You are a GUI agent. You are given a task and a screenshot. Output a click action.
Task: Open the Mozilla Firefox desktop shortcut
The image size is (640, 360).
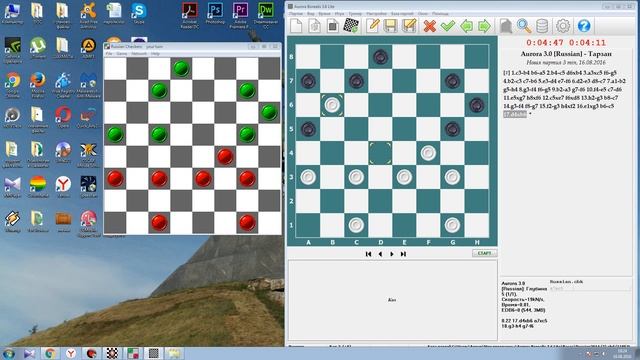coord(38,85)
